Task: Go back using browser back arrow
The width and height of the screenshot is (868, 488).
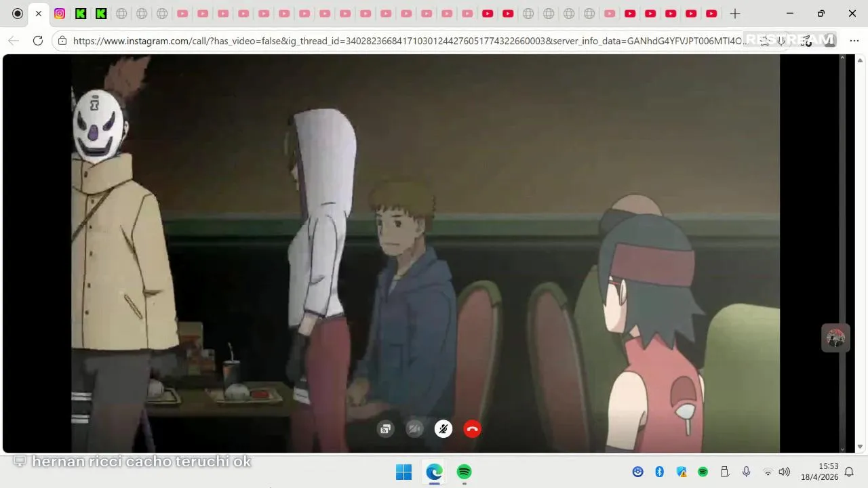Action: coord(14,41)
